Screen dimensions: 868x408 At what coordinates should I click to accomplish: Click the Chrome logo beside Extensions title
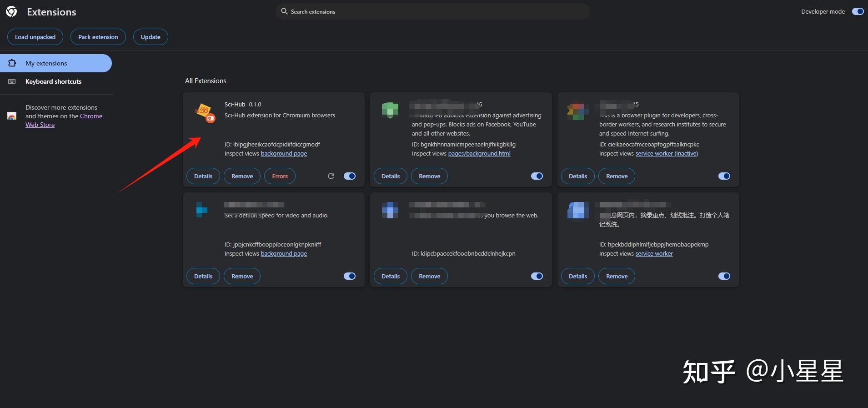click(11, 12)
